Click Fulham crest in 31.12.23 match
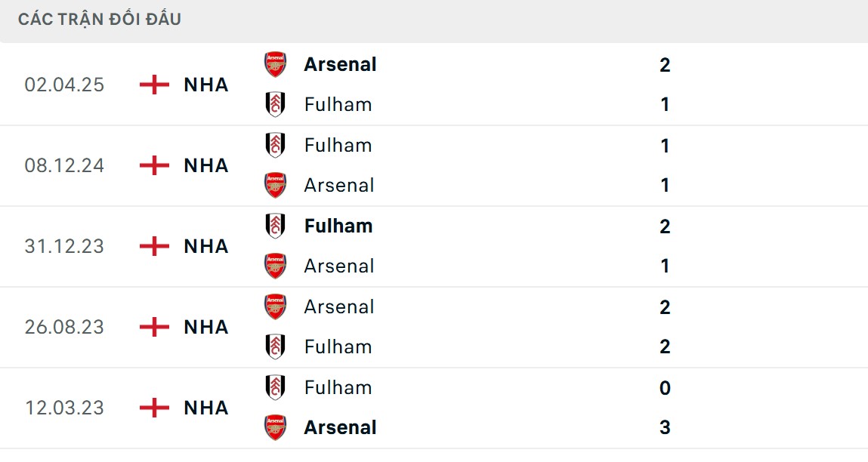868x462 pixels. point(275,226)
